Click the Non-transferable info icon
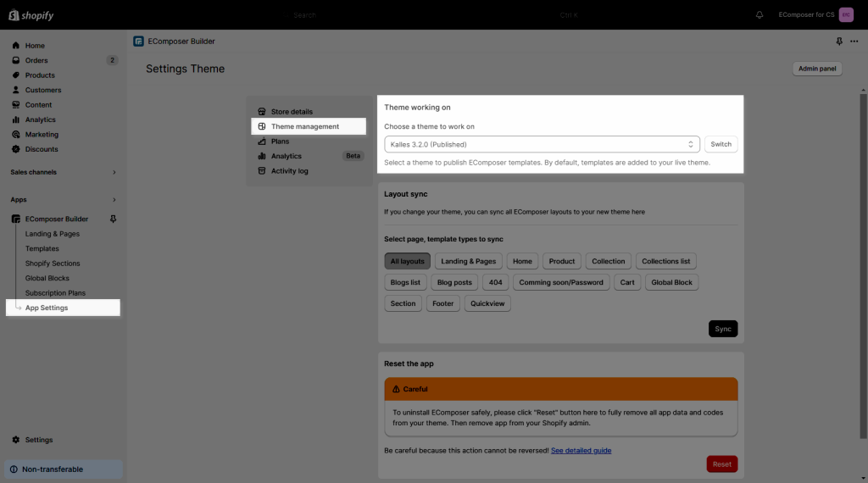The height and width of the screenshot is (483, 868). [14, 469]
